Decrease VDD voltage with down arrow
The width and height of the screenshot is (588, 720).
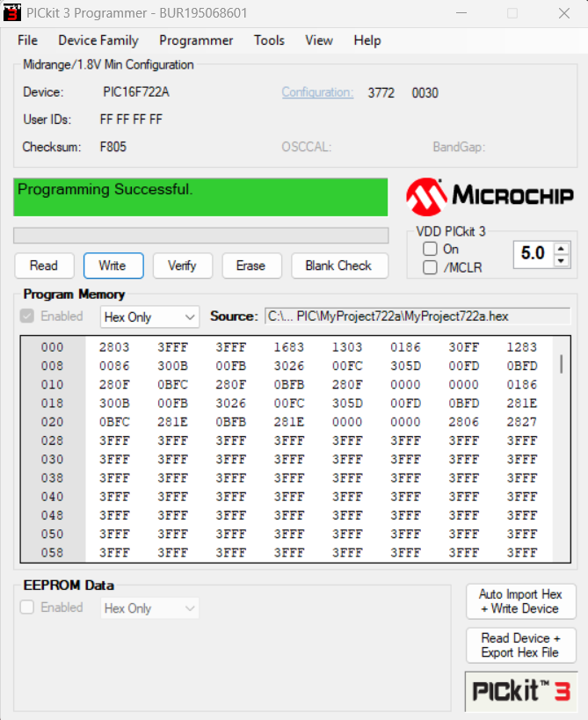(x=561, y=260)
